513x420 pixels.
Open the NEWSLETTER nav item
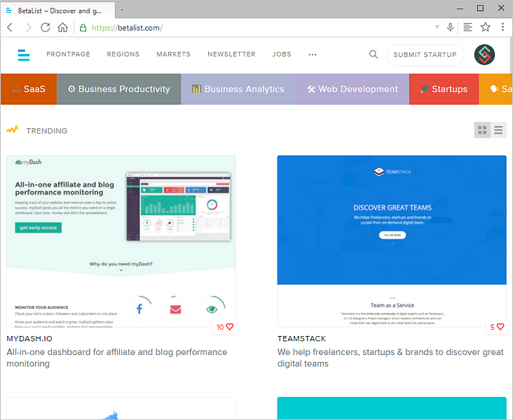click(x=231, y=55)
